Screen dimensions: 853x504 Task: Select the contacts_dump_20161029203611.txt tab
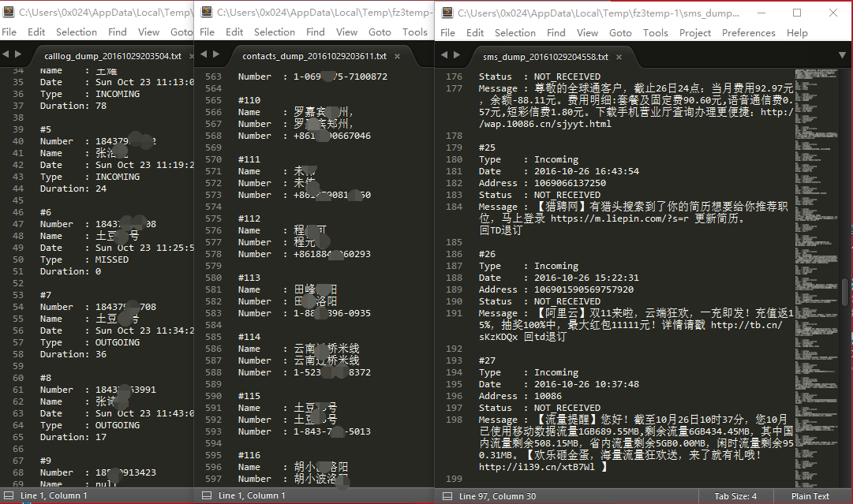coord(314,56)
